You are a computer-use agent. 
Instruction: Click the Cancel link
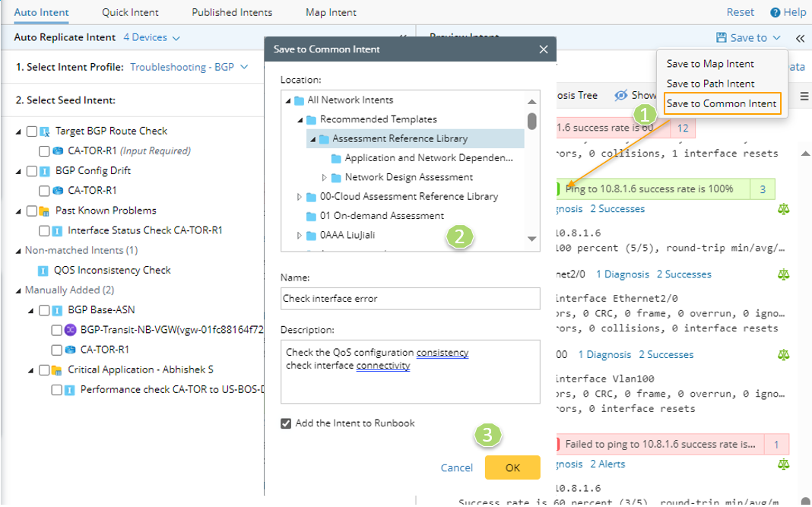(x=456, y=467)
